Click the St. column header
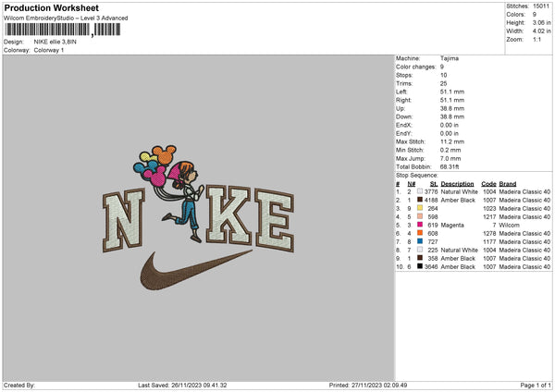 click(x=434, y=184)
